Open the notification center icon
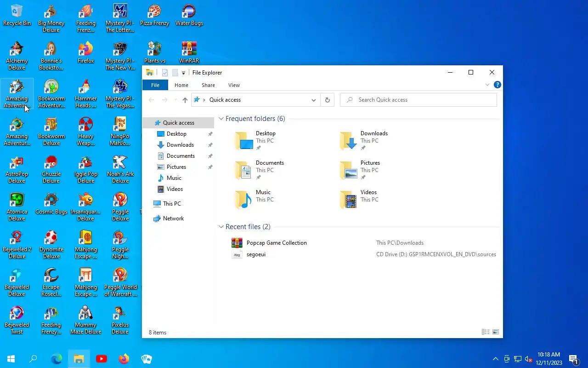Image resolution: width=588 pixels, height=368 pixels. (573, 359)
